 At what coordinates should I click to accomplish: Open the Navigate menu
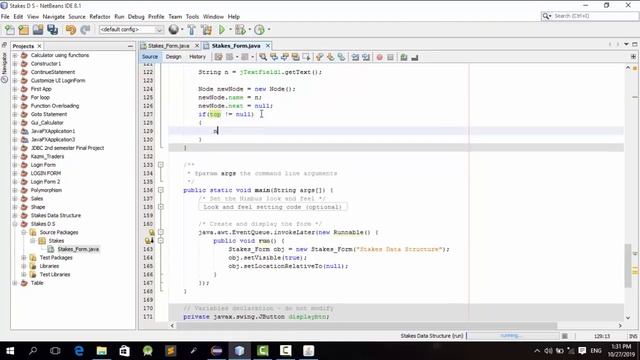pos(53,17)
